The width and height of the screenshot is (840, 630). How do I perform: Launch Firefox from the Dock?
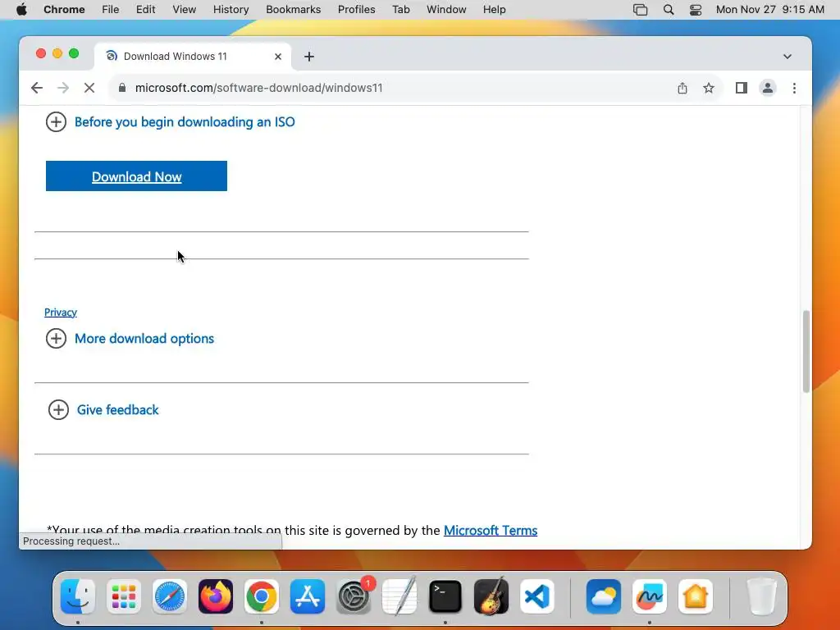point(216,596)
